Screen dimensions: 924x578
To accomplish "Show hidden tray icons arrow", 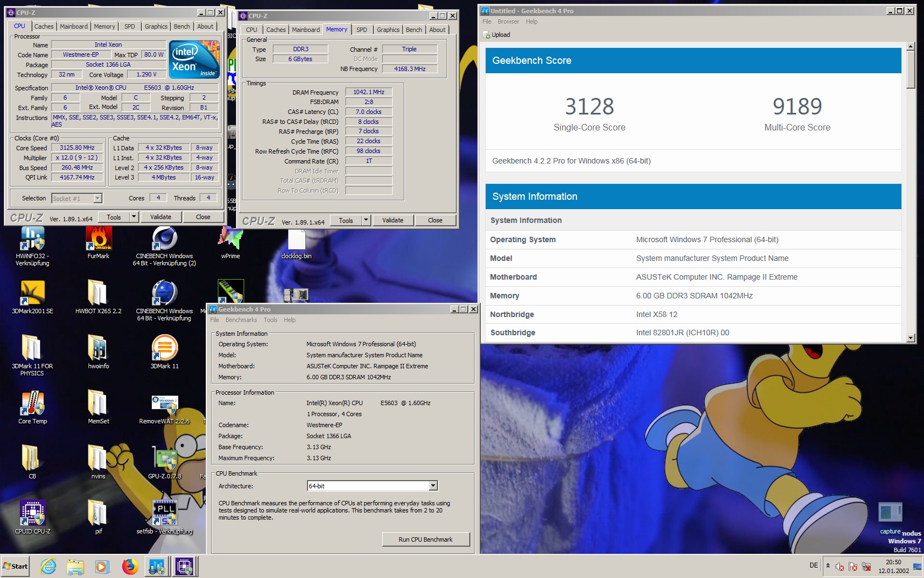I will click(828, 566).
